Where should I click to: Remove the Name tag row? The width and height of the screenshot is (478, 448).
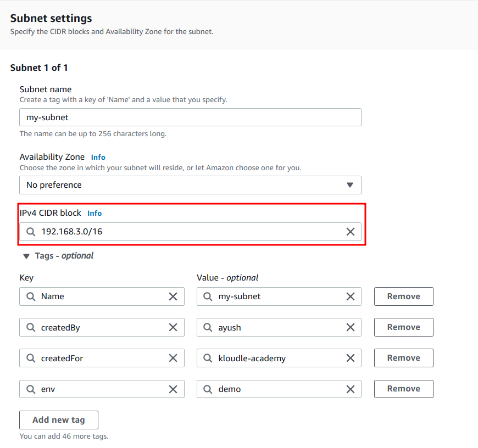tap(404, 296)
